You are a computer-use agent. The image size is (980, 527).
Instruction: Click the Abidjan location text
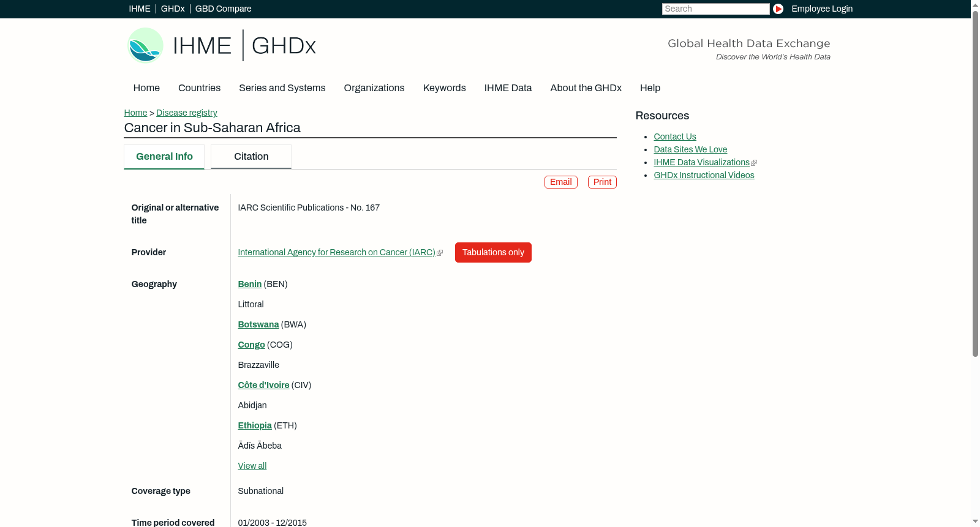point(252,405)
